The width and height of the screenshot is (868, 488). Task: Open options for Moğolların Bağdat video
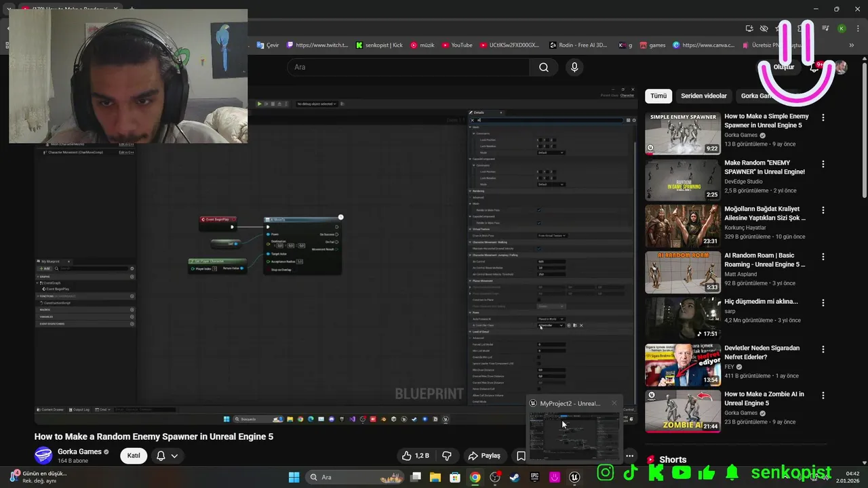pyautogui.click(x=823, y=210)
